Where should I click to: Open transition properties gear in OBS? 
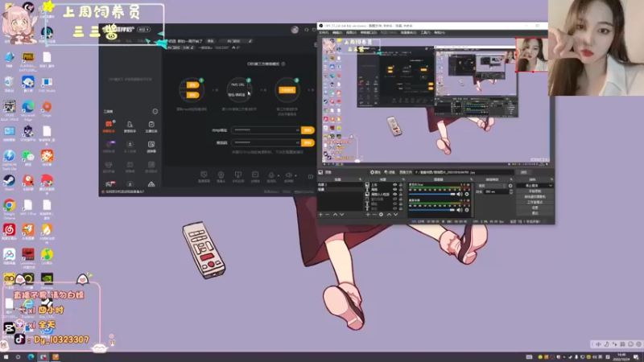tap(510, 186)
